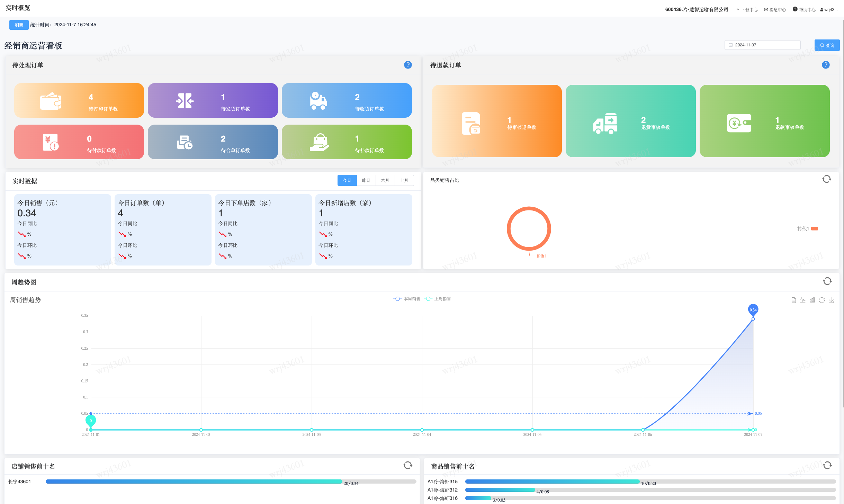Screen dimensions: 844x504
Task: Switch realtime data to 本月 tab
Action: point(385,180)
